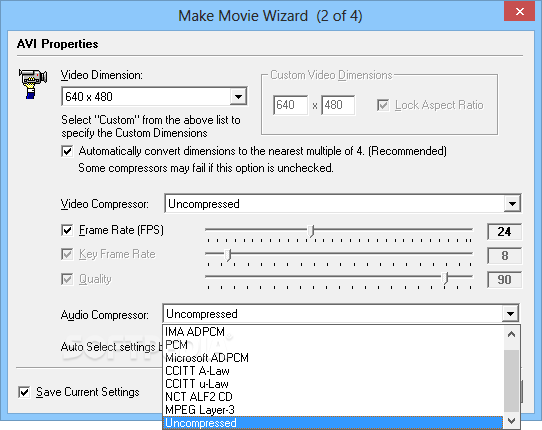Select MPEG Layer-3 audio compressor
This screenshot has height=430, width=542.
click(x=333, y=410)
